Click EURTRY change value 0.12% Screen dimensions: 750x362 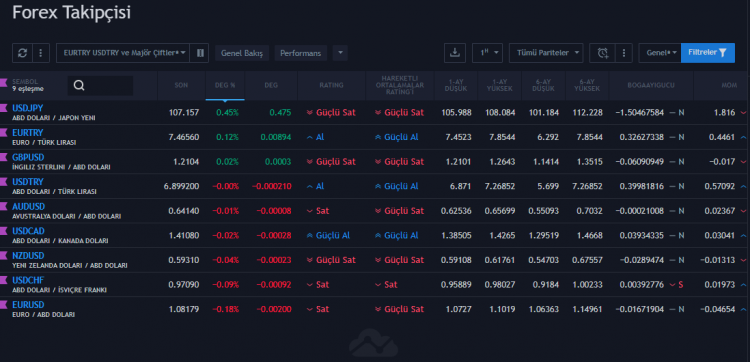[x=227, y=137]
